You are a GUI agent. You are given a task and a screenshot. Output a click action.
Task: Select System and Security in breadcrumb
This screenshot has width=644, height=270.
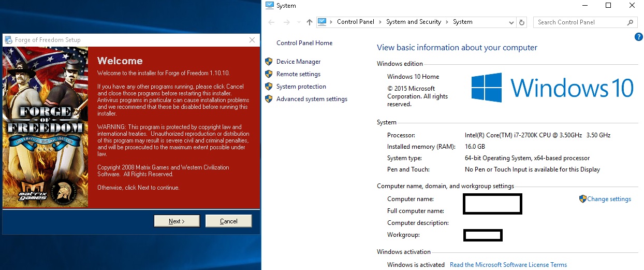tap(414, 22)
